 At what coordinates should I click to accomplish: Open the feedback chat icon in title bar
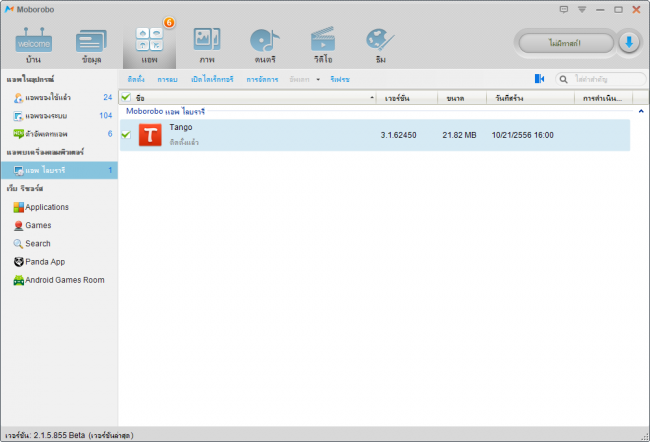[x=564, y=9]
